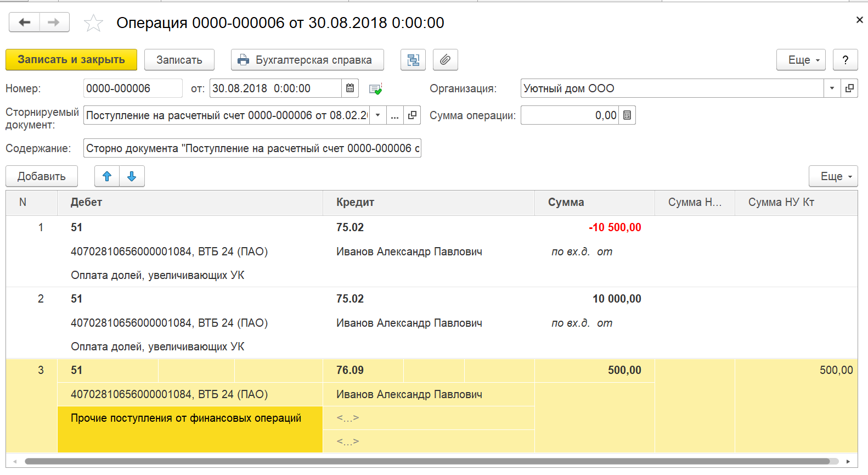Open the document structure icon button
The width and height of the screenshot is (868, 475).
413,60
